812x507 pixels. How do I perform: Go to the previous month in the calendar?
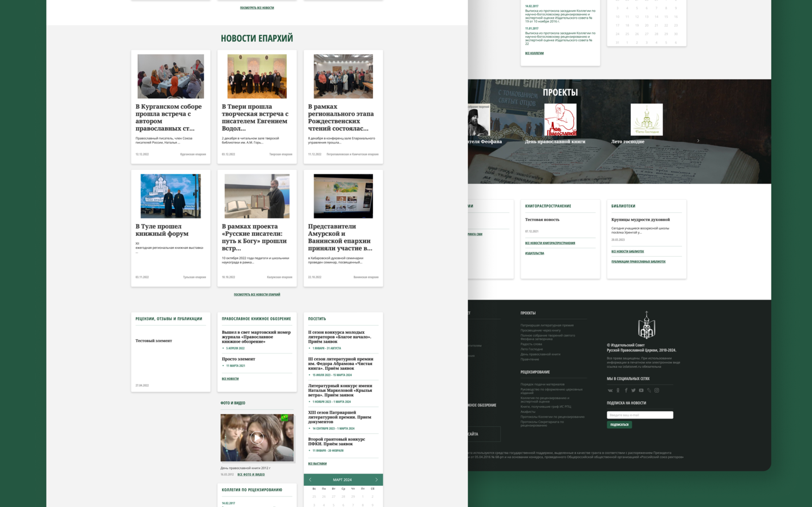310,480
